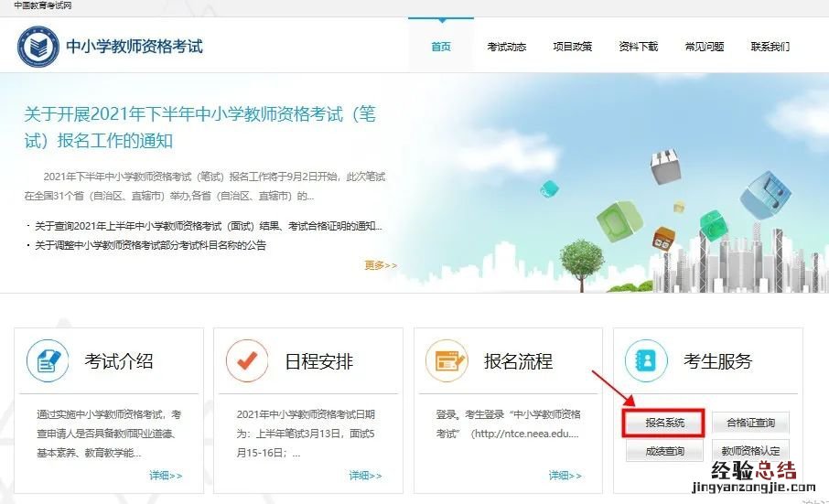Click the news summary about 9月2日 registration
The width and height of the screenshot is (829, 504).
coord(205,186)
